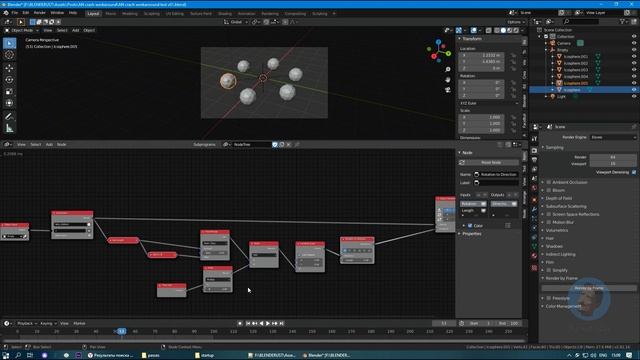Click Play animation button

pyautogui.click(x=268, y=324)
